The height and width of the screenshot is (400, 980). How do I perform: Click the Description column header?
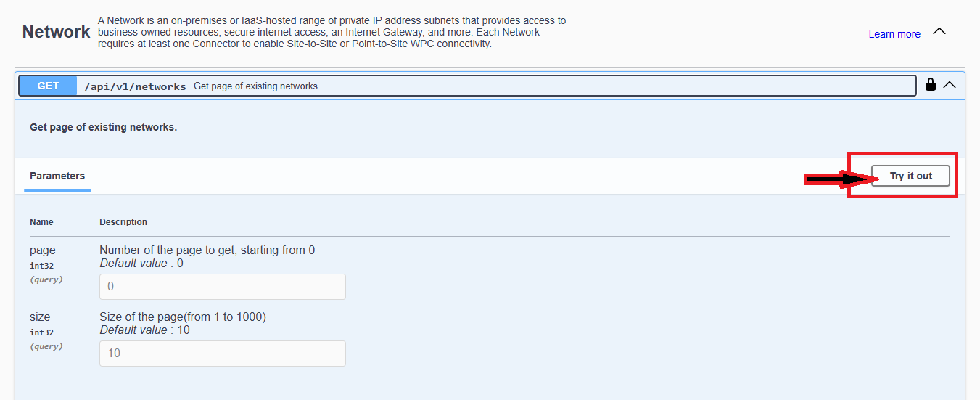tap(123, 222)
